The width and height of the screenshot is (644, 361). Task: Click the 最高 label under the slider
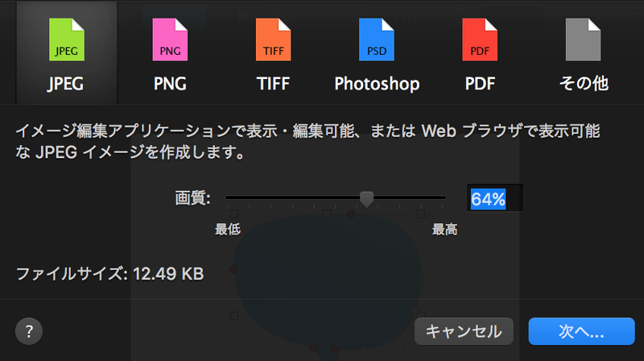pyautogui.click(x=444, y=230)
